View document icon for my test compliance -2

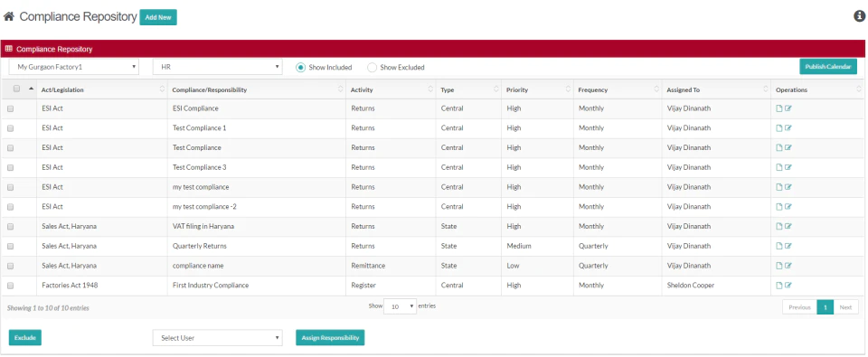779,207
